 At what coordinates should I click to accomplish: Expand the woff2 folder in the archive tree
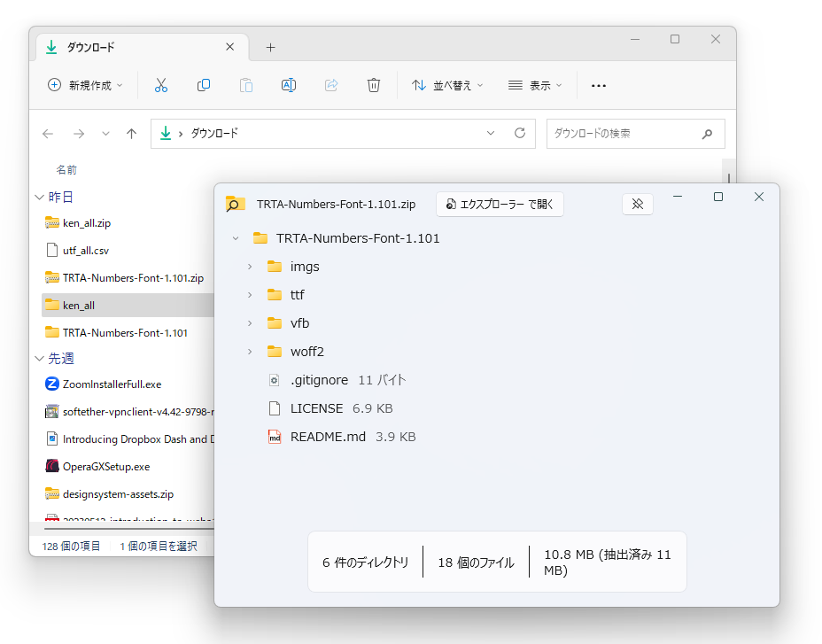pos(251,351)
